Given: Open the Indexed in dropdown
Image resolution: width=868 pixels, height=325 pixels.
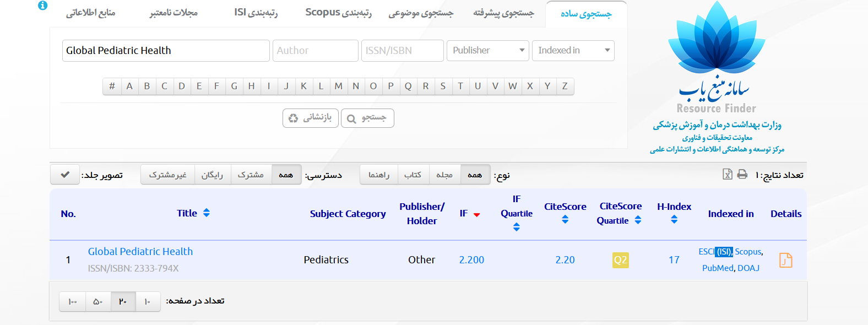Looking at the screenshot, I should click(573, 50).
